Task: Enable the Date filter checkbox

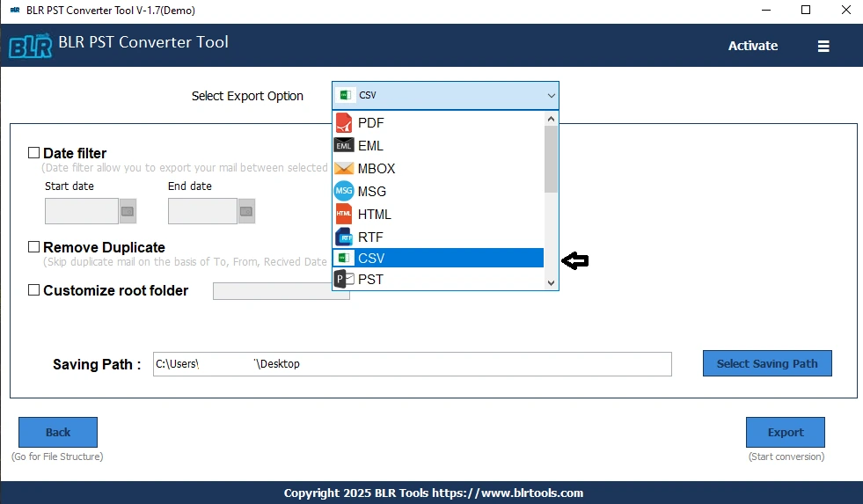Action: point(33,152)
